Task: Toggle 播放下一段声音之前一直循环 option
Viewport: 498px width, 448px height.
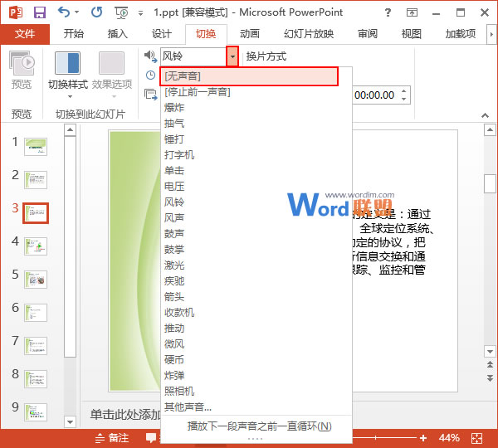Action: coord(256,426)
